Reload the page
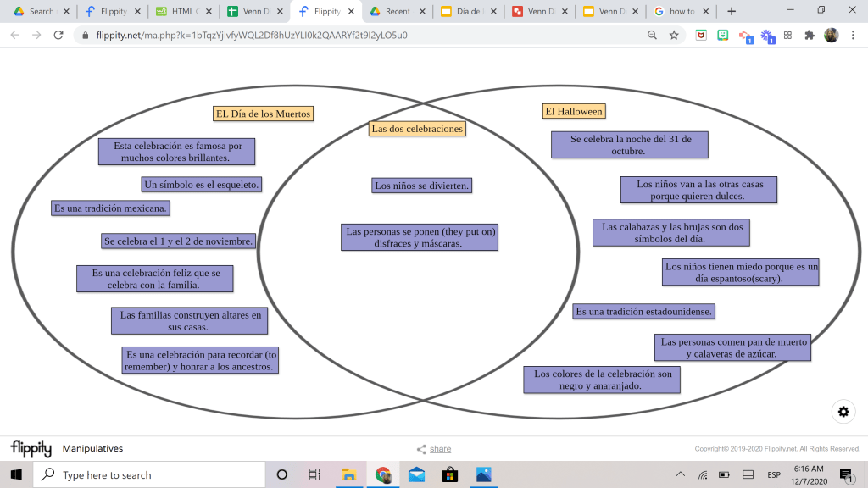The image size is (868, 488). (x=58, y=36)
